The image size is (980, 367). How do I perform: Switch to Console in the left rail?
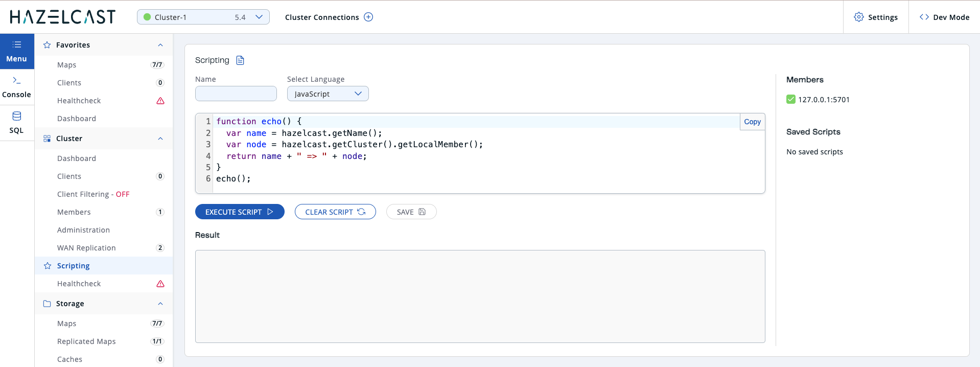(17, 87)
